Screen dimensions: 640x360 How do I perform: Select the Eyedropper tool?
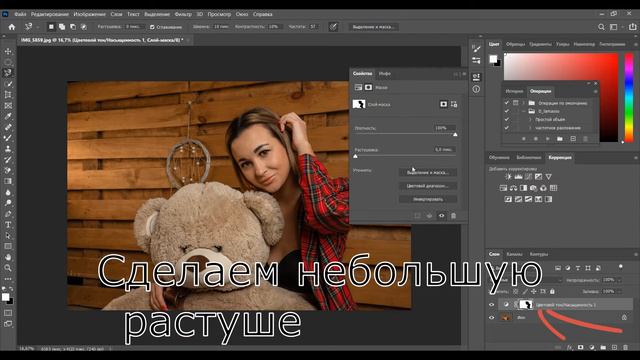[8, 116]
